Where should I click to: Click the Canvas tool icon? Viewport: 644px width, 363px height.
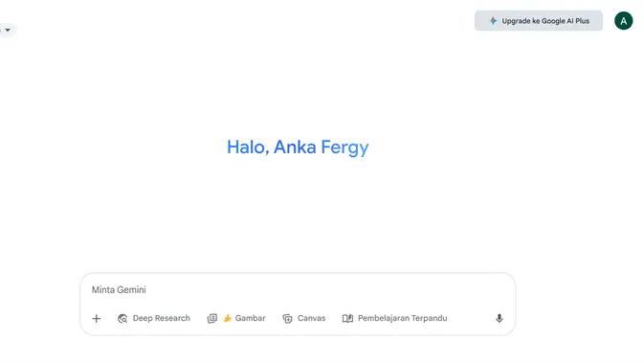click(x=287, y=318)
